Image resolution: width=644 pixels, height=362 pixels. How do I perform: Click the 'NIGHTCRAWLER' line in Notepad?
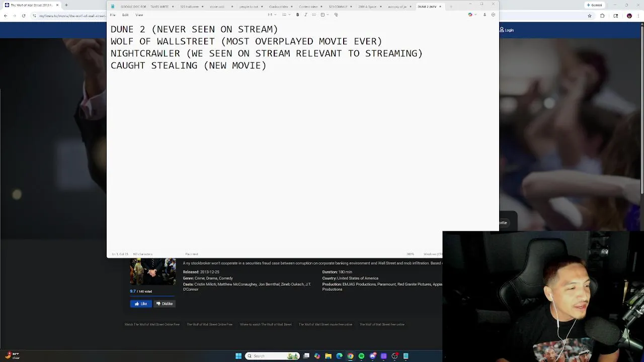[x=267, y=53]
